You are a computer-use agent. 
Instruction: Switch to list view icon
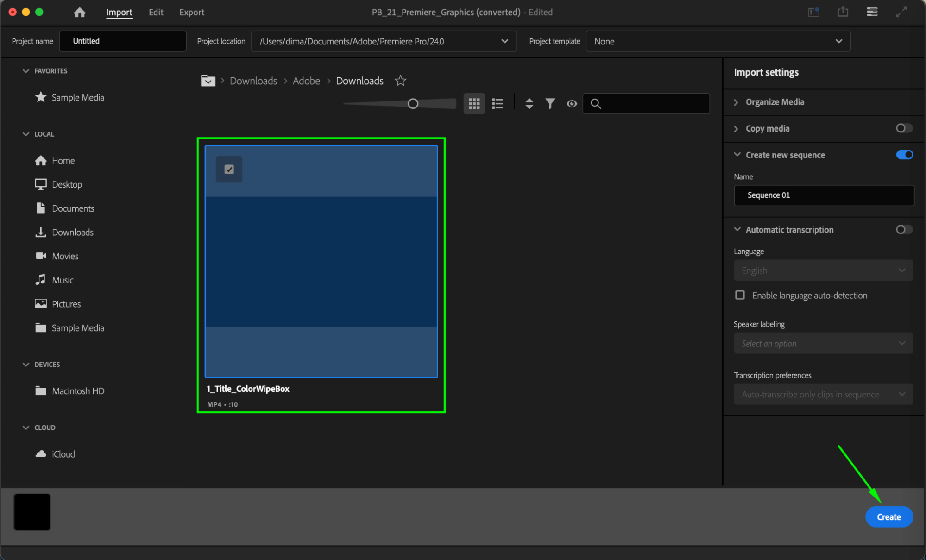[498, 104]
